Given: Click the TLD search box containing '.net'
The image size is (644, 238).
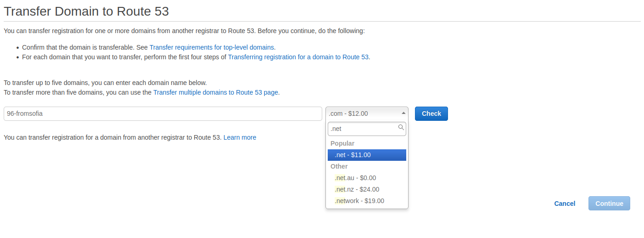Looking at the screenshot, I should pos(363,129).
